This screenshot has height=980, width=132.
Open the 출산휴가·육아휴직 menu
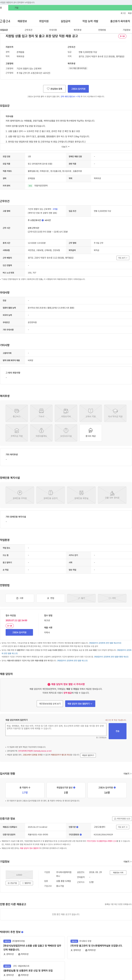coord(120,21)
